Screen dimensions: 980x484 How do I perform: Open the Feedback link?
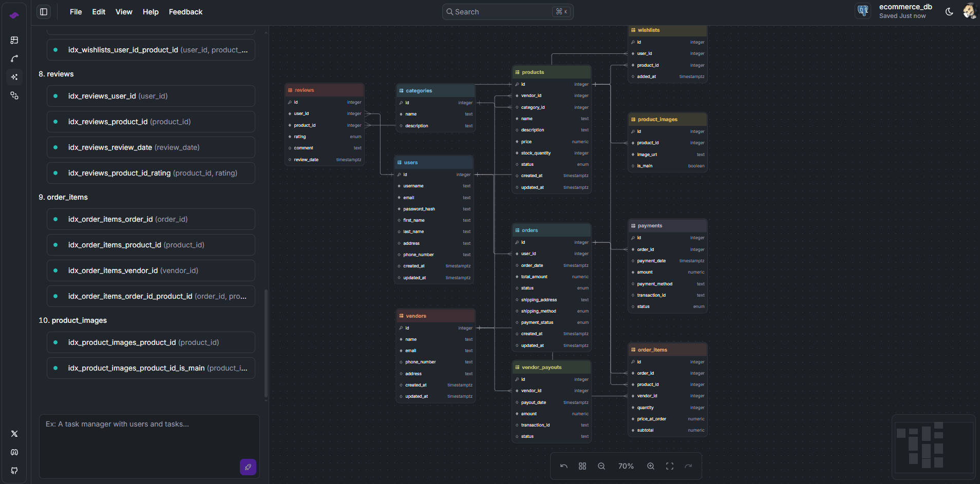185,12
